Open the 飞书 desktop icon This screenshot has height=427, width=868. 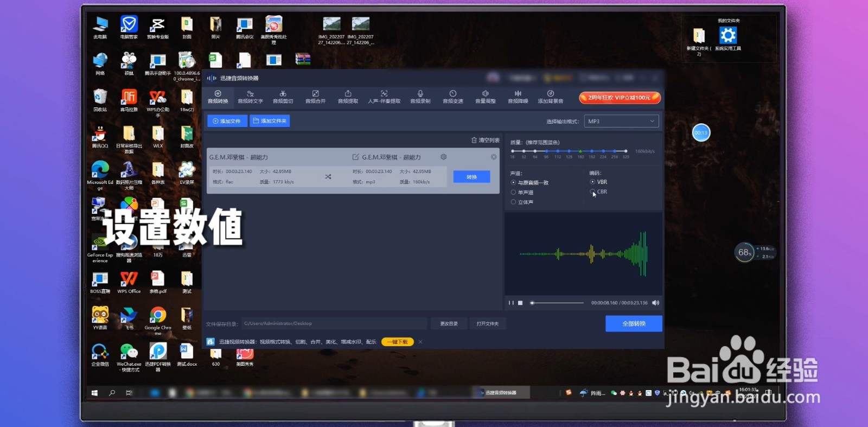tap(129, 318)
